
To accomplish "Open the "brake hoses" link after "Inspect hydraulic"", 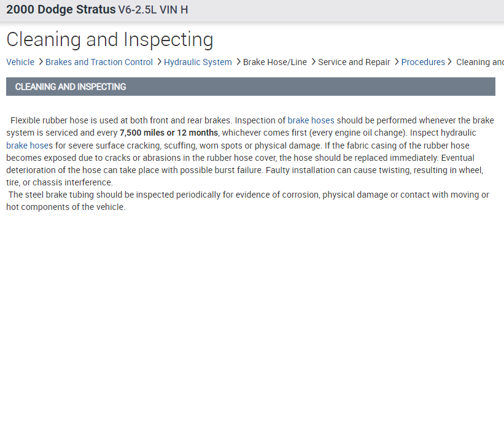I will [29, 145].
